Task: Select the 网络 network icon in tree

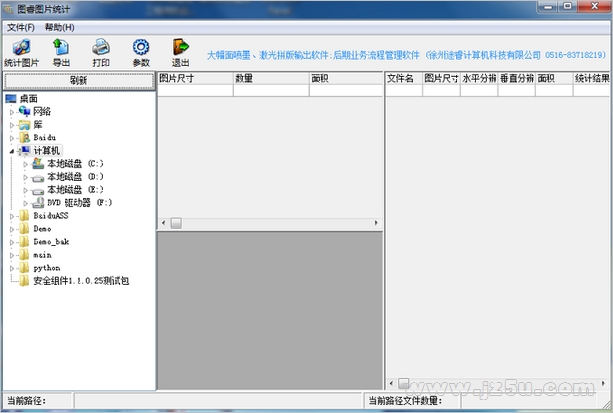Action: (x=25, y=112)
